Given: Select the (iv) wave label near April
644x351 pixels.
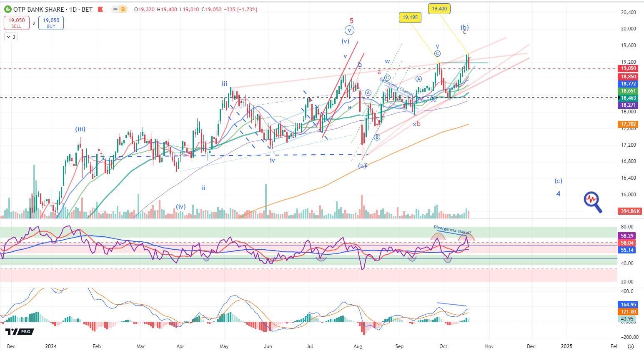Looking at the screenshot, I should click(x=180, y=206).
